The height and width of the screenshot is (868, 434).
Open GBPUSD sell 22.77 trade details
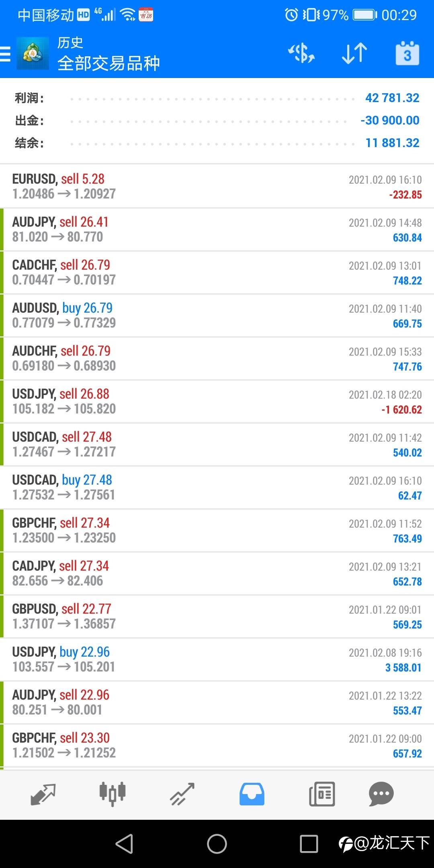pos(217,616)
